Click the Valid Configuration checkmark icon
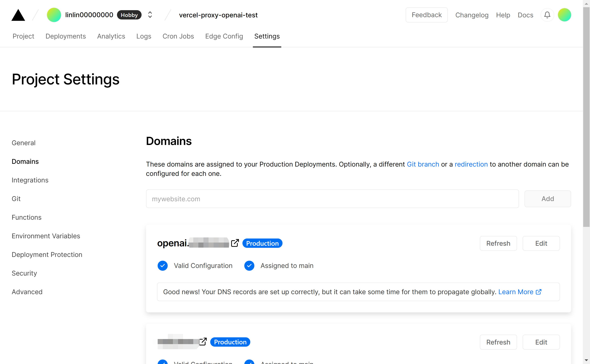 coord(163,266)
